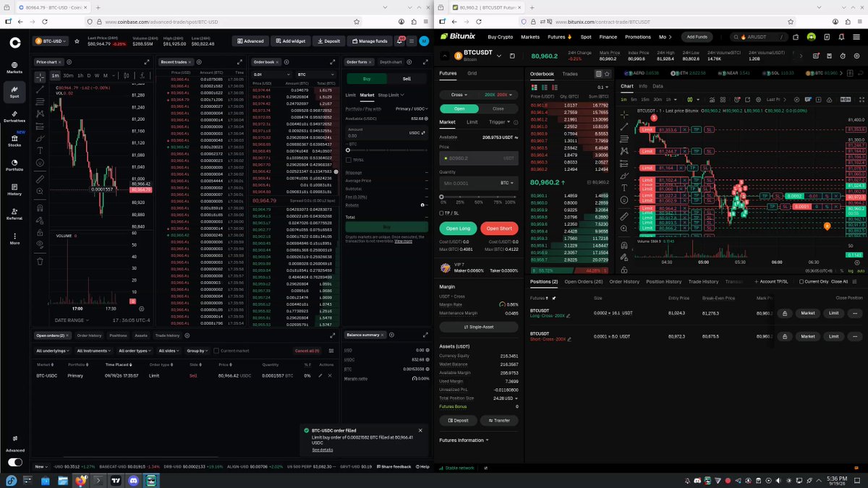The height and width of the screenshot is (488, 868).
Task: Toggle the Advanced mode switch in Coinbase sidebar
Action: pos(14,462)
